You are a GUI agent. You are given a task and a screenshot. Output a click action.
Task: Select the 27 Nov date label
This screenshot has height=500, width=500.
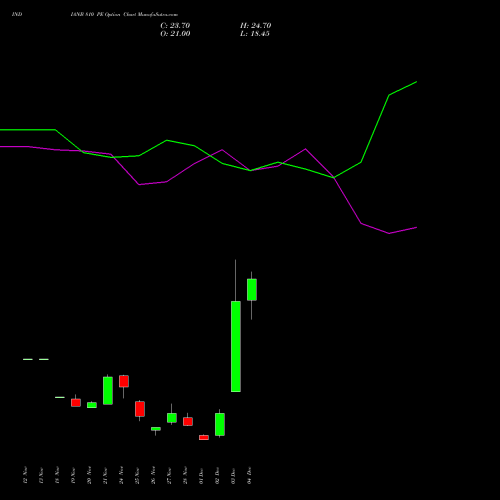coord(170,475)
